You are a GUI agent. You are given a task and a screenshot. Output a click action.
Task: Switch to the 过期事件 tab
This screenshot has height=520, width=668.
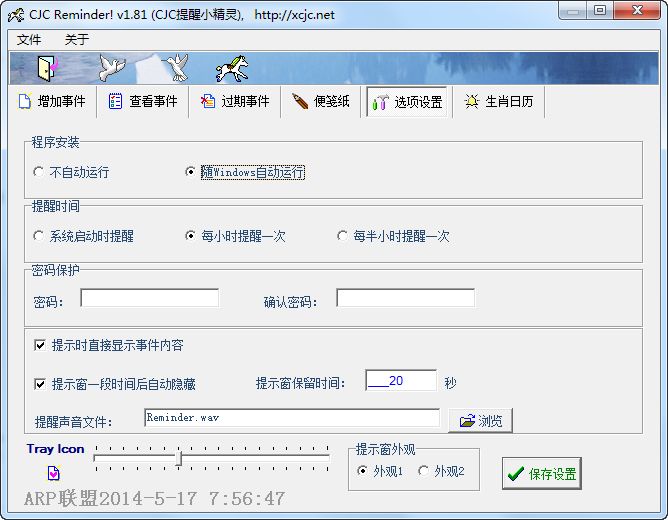(x=235, y=101)
